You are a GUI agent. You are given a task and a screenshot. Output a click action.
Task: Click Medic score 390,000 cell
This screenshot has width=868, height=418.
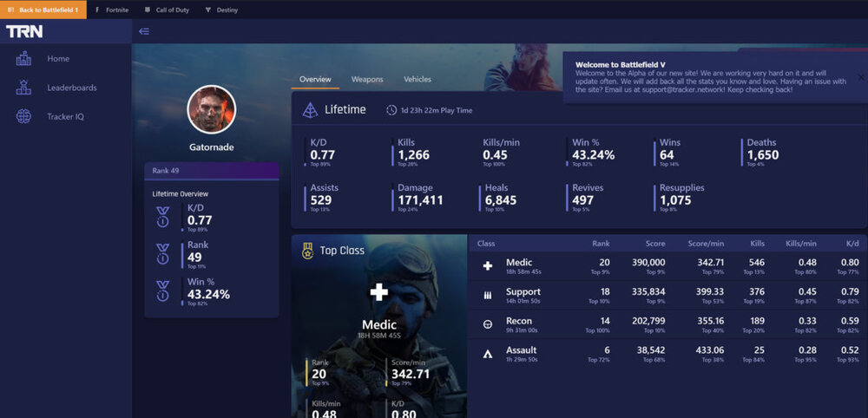648,263
